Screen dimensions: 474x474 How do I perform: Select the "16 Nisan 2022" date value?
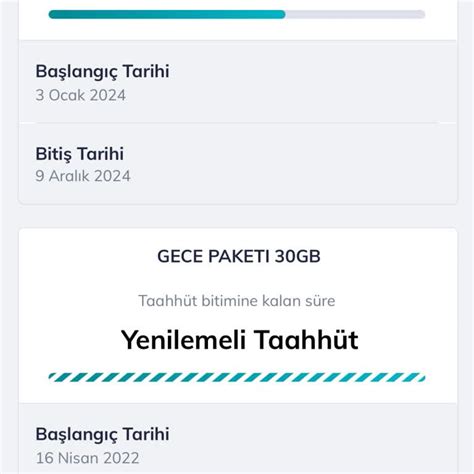[x=87, y=458]
